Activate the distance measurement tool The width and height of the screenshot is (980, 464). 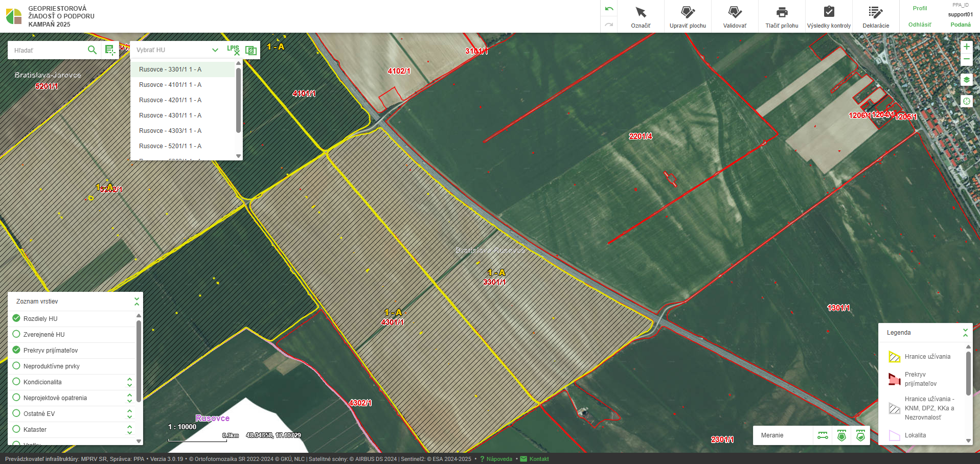click(x=823, y=435)
